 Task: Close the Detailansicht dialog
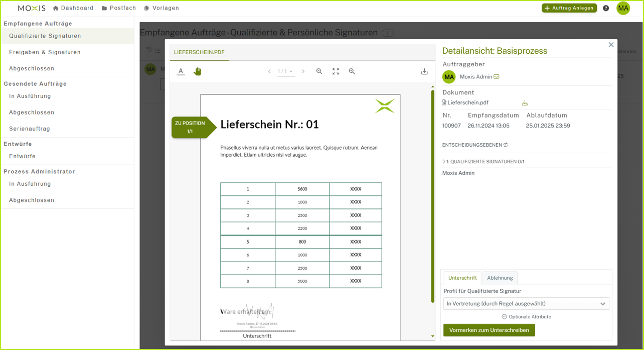coord(611,45)
